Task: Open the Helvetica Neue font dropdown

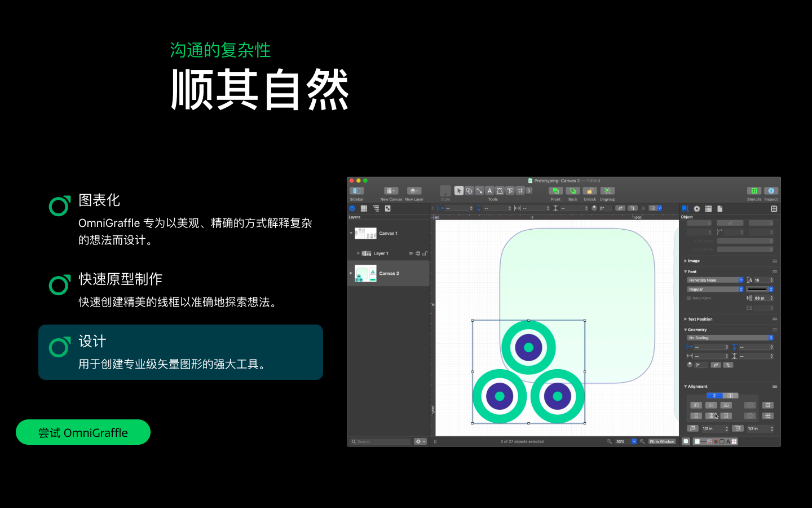Action: 714,280
